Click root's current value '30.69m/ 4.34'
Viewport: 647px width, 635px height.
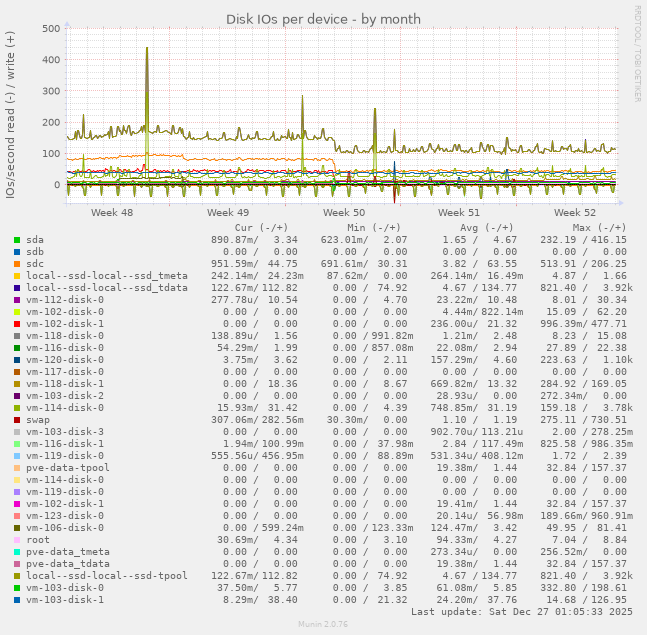(257, 540)
